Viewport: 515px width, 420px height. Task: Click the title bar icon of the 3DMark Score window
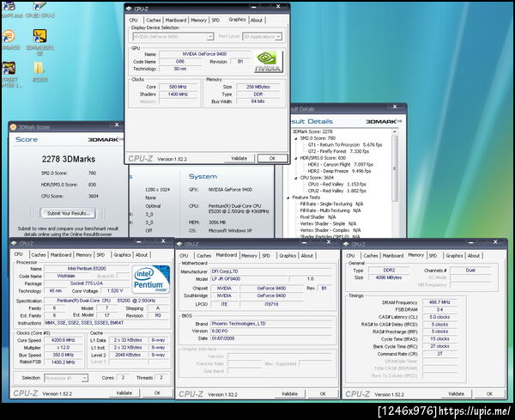[x=13, y=127]
